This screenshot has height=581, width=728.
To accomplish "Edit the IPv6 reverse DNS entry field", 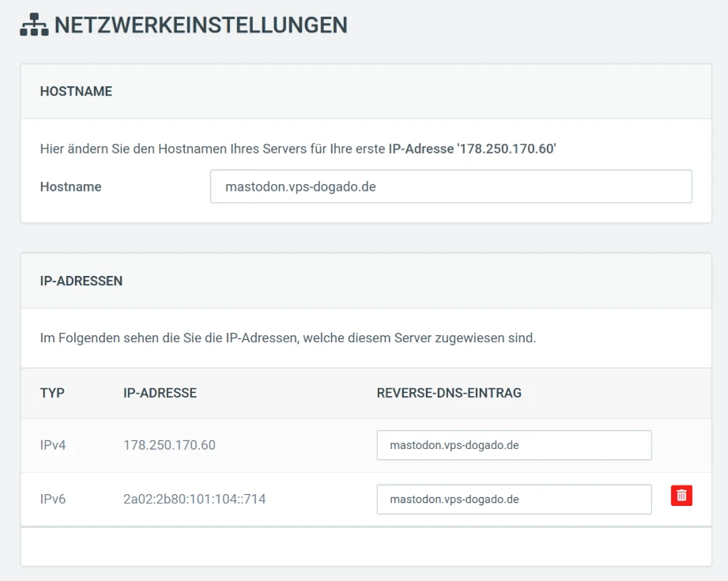I will tap(514, 500).
